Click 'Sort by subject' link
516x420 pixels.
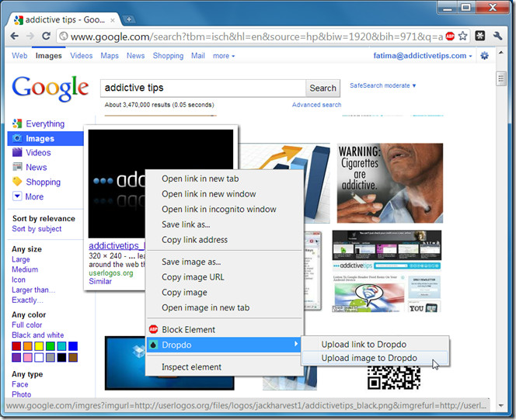tap(37, 229)
